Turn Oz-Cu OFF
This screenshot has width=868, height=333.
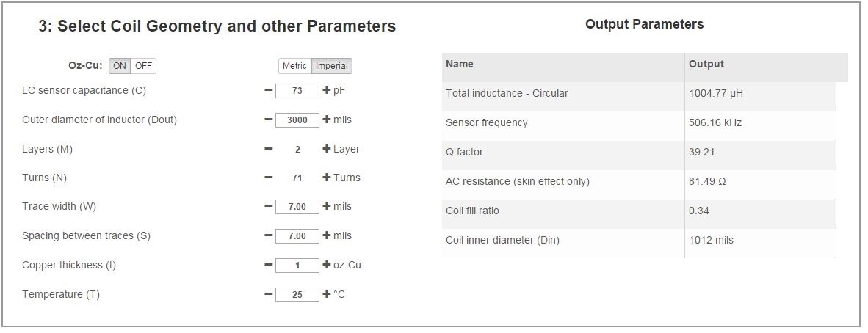click(x=143, y=66)
